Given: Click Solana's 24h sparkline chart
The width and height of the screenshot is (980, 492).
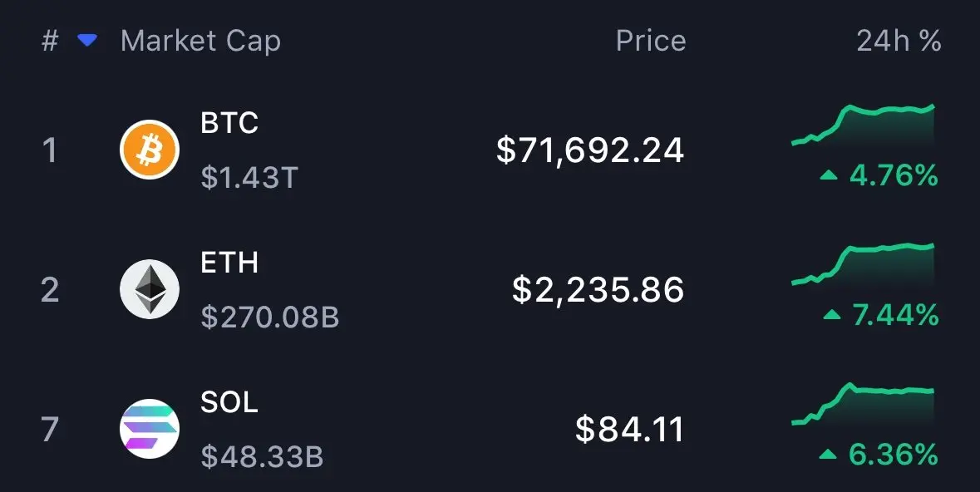Looking at the screenshot, I should (x=863, y=405).
